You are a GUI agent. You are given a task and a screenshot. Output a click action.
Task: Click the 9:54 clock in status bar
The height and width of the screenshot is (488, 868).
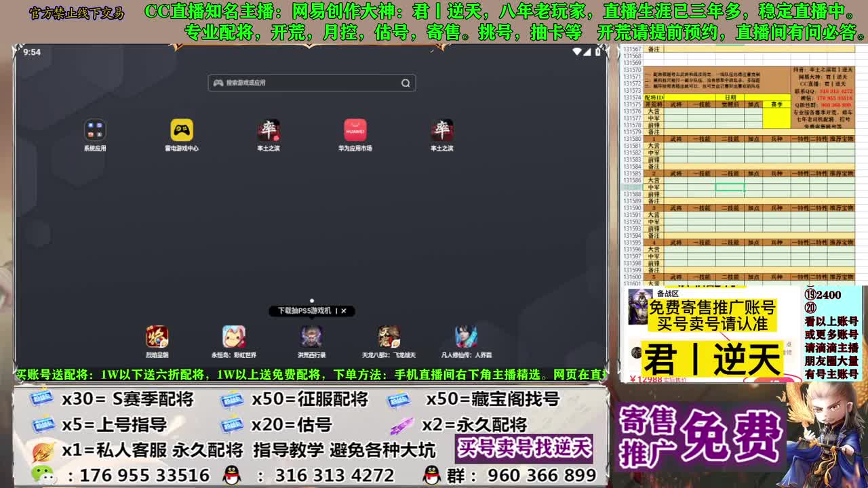point(32,52)
